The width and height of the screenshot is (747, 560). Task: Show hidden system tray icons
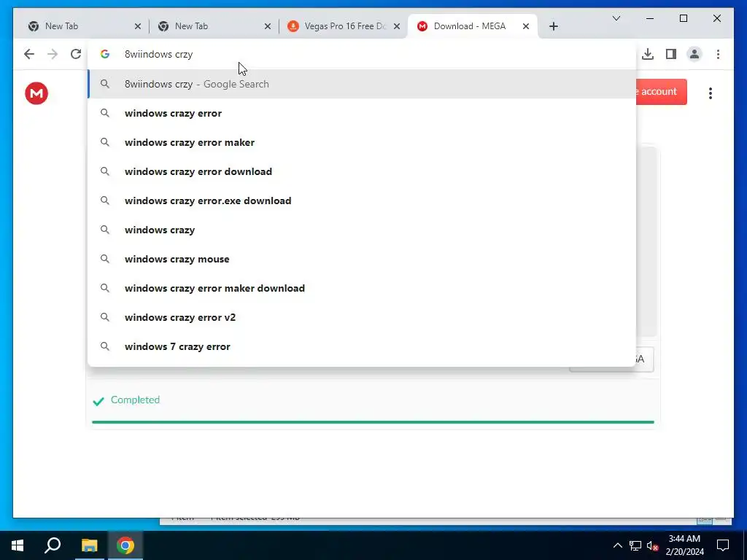pos(617,545)
